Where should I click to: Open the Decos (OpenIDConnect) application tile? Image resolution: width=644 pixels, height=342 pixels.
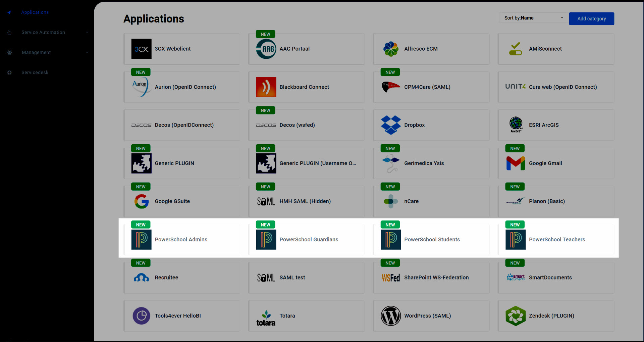(182, 125)
